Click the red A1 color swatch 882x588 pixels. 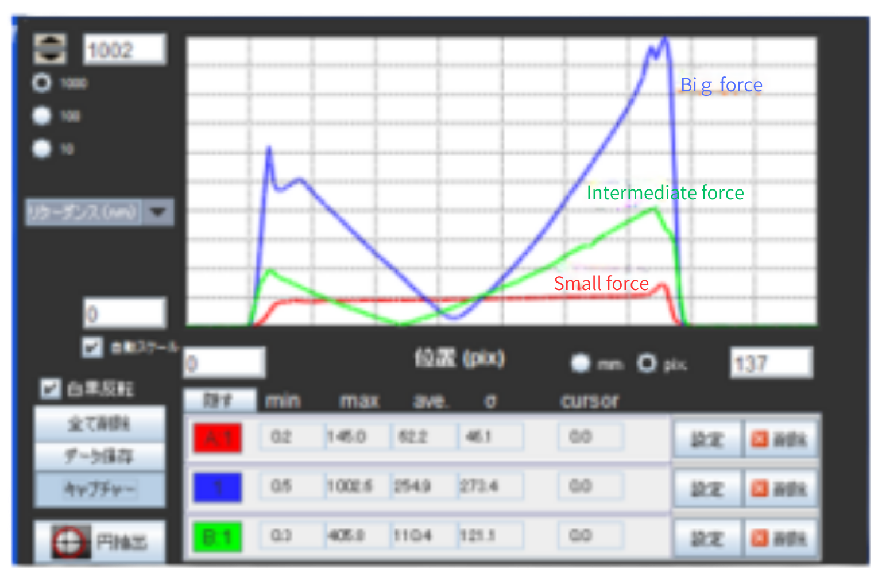point(218,439)
